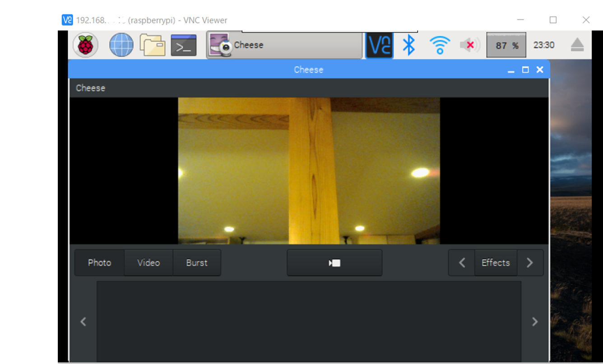Open the File Manager folder icon

[x=152, y=45]
